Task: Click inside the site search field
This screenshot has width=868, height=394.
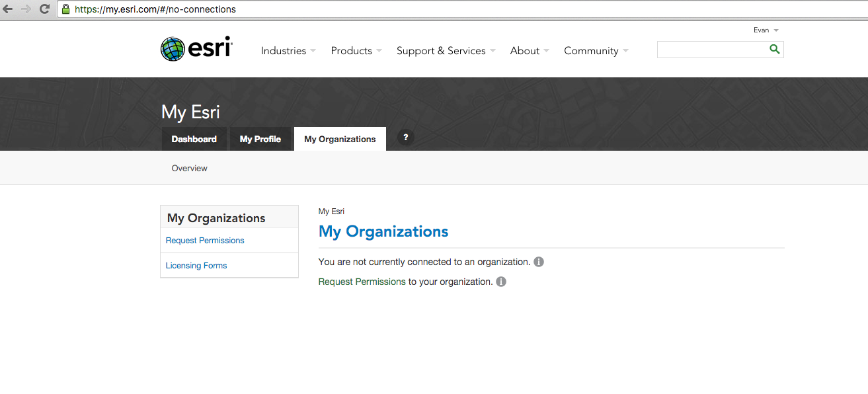Action: [711, 50]
